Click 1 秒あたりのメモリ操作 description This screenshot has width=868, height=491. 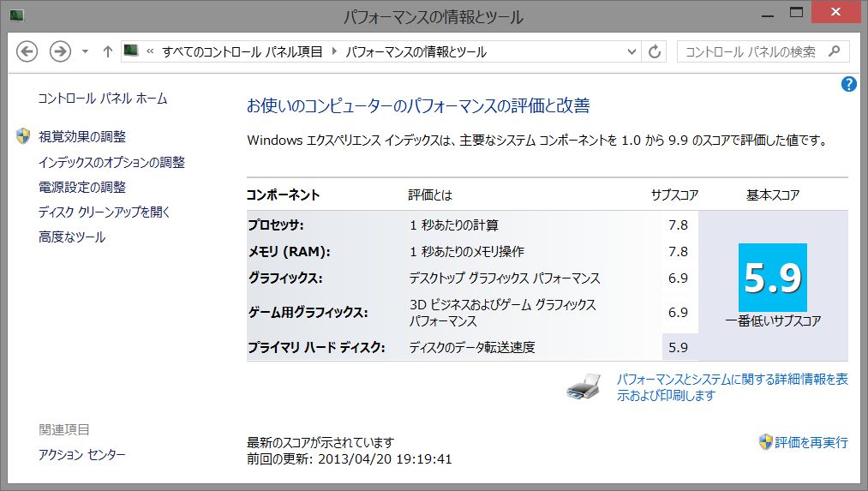(467, 252)
